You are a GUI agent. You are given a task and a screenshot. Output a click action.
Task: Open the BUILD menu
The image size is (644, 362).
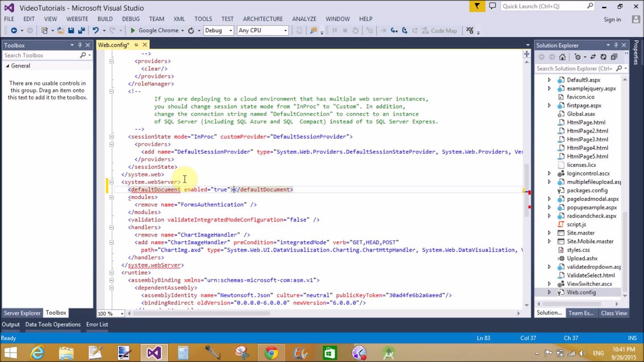point(105,19)
